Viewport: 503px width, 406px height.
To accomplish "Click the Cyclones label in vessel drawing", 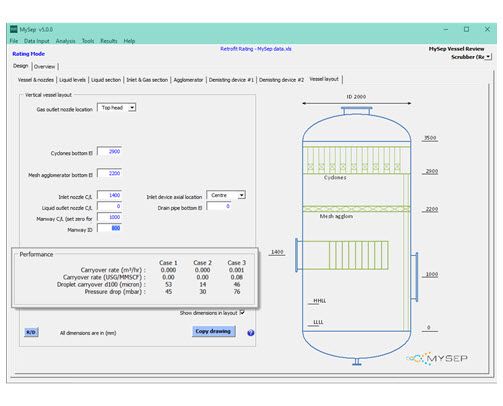I will [335, 178].
